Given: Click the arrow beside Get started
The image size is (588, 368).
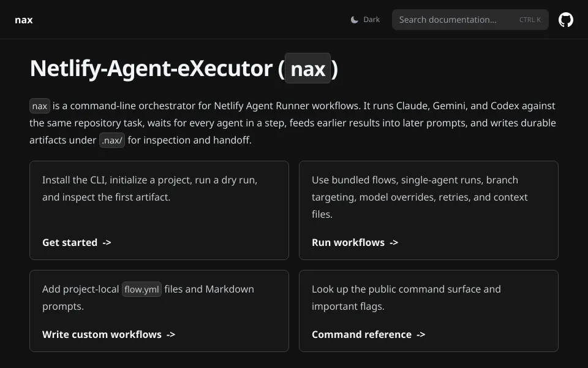Looking at the screenshot, I should click(x=107, y=243).
